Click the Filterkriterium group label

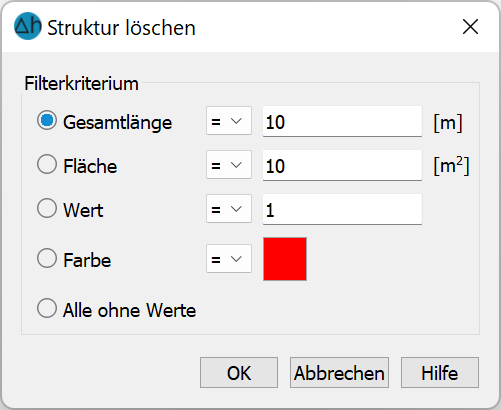pyautogui.click(x=81, y=83)
